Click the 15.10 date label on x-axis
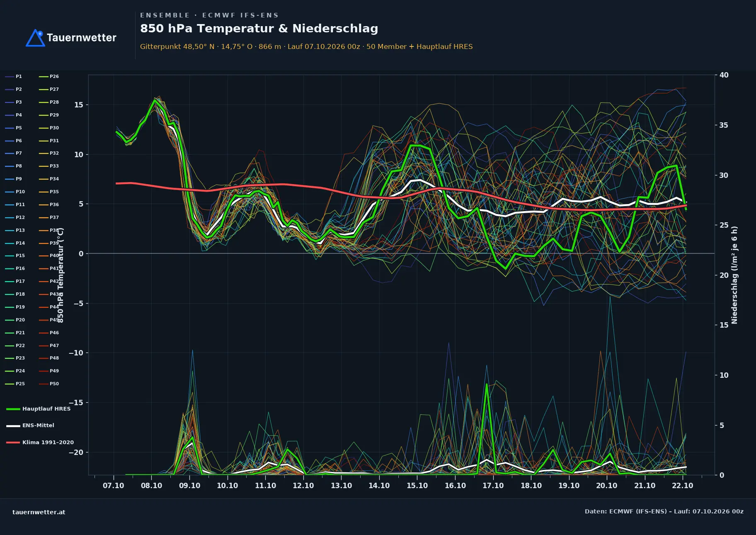The width and height of the screenshot is (756, 535). coord(417,486)
